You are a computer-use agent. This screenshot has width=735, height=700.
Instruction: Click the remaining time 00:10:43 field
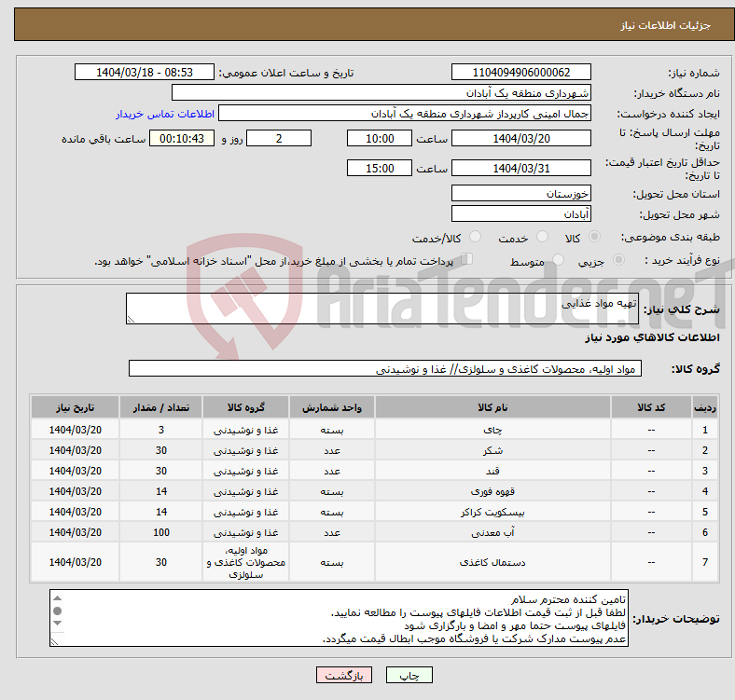coord(182,138)
